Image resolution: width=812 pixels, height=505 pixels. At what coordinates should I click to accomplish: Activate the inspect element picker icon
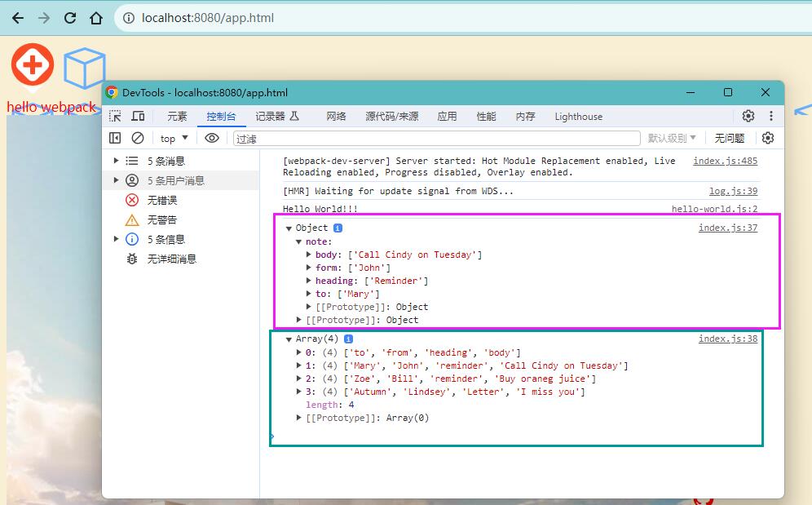[x=115, y=116]
